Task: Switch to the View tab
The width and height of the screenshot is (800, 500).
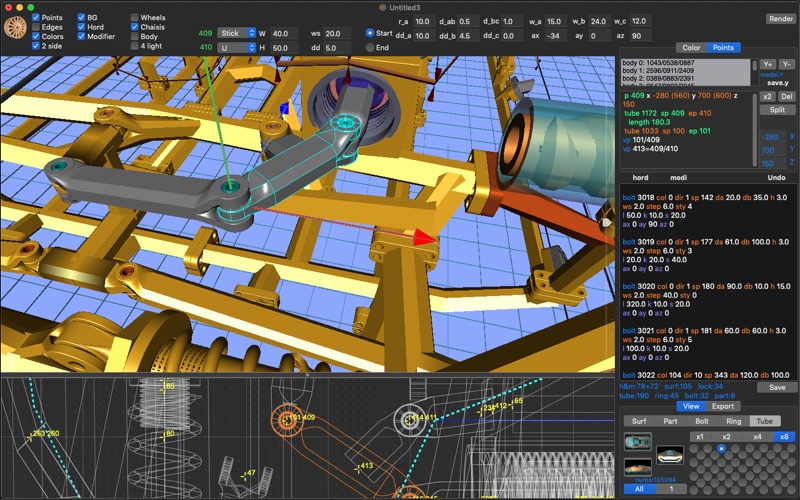Action: click(691, 406)
